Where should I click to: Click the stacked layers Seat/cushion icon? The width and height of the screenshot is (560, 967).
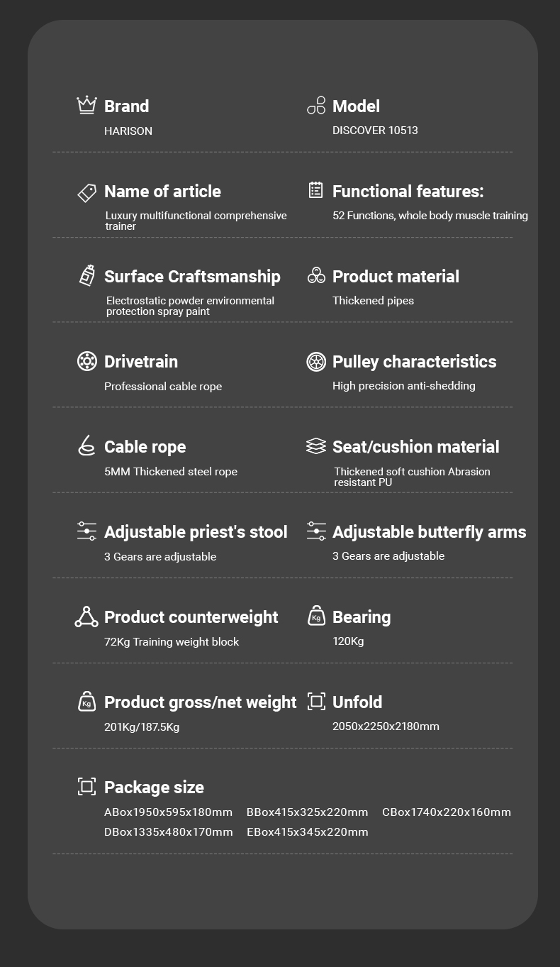point(316,446)
